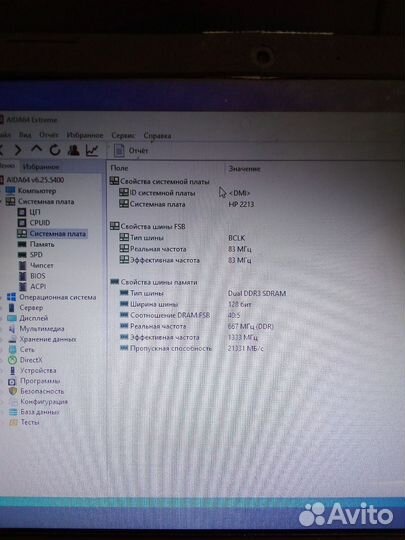The width and height of the screenshot is (405, 540).
Task: Click the monitor icon beside Компьютер
Action: point(10,190)
